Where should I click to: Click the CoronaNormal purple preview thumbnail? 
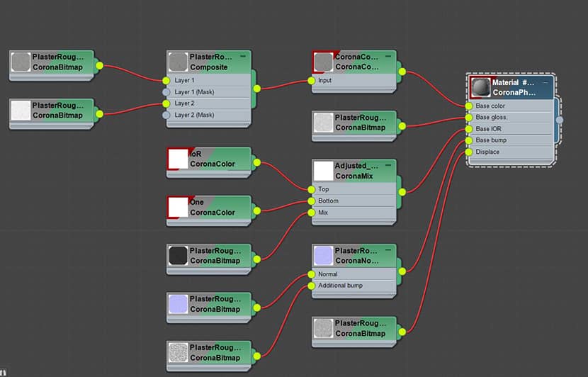323,255
